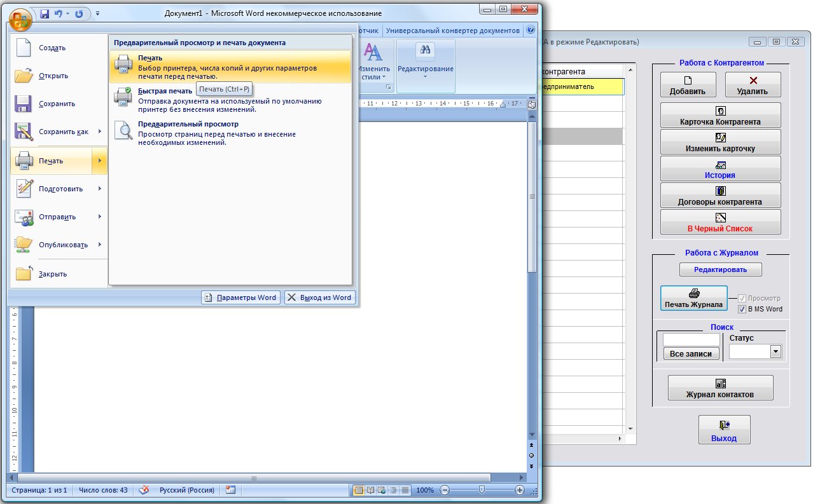Viewport: 813px width, 504px height.
Task: Switch to Web Layout view button
Action: (x=382, y=490)
